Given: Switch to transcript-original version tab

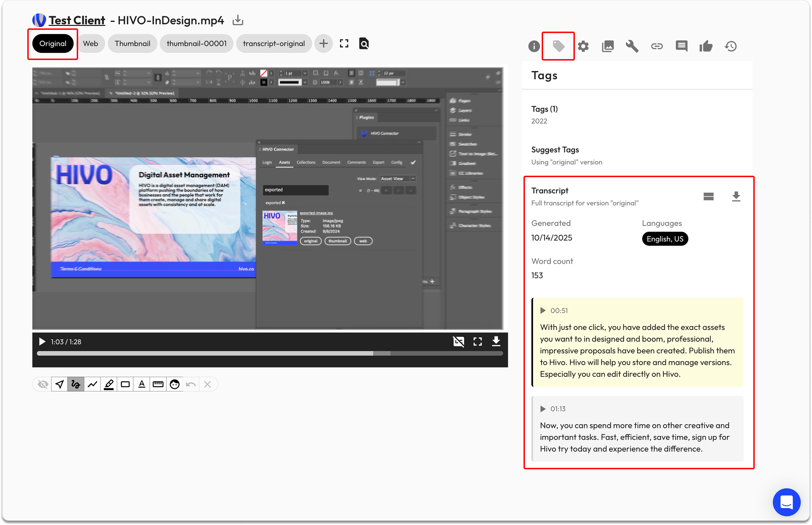Looking at the screenshot, I should coord(274,43).
